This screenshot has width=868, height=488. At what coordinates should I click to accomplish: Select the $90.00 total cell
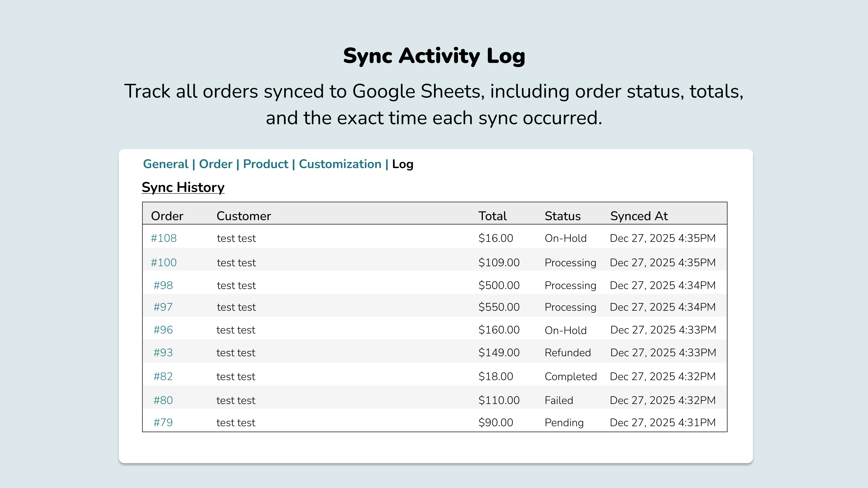(x=496, y=422)
